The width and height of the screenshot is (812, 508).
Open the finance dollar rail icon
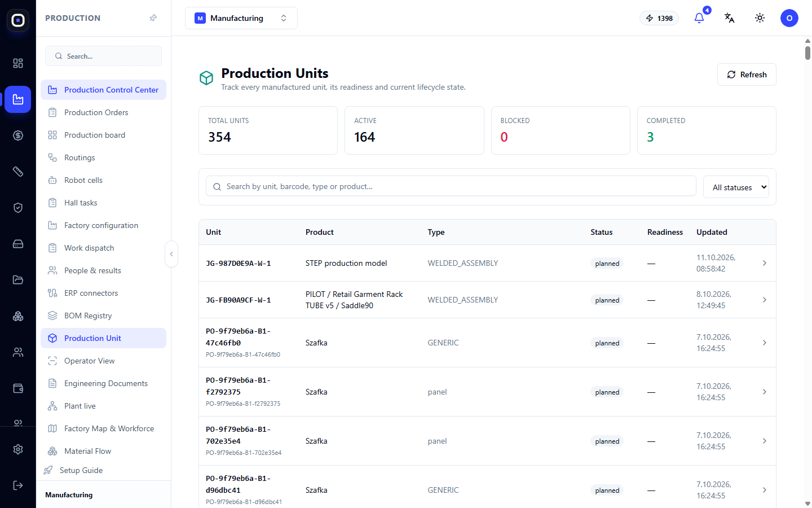[x=18, y=135]
